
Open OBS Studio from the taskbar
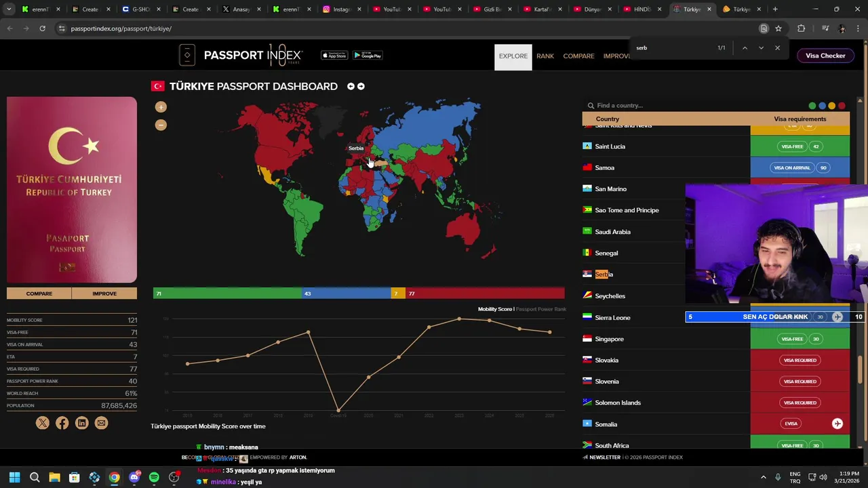[174, 477]
